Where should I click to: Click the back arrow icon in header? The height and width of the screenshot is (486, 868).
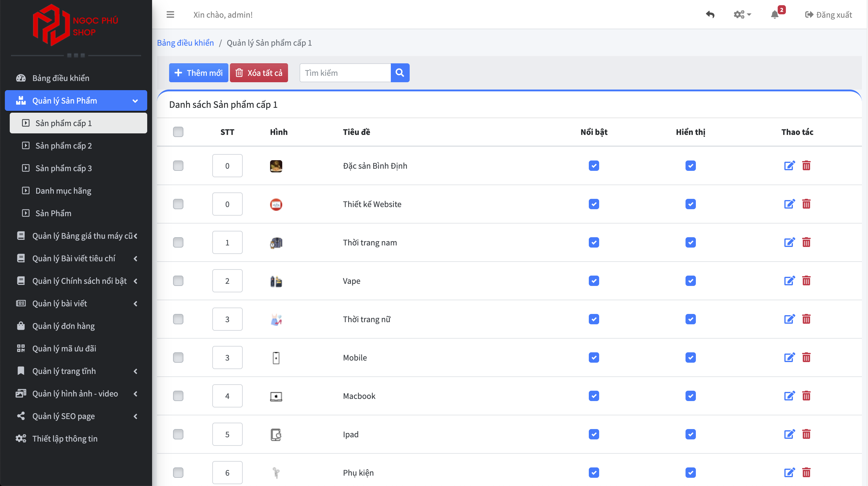[x=710, y=15]
